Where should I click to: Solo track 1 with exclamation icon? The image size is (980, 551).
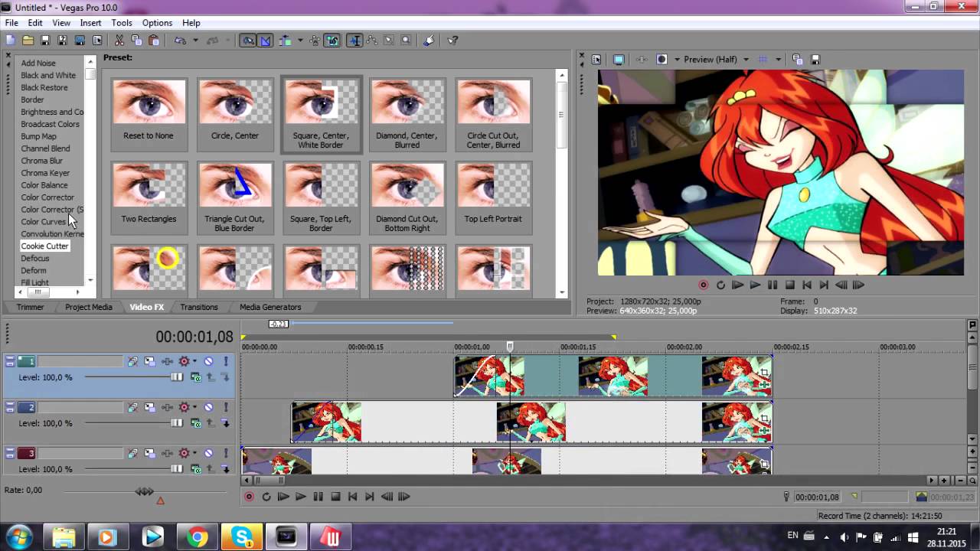226,361
